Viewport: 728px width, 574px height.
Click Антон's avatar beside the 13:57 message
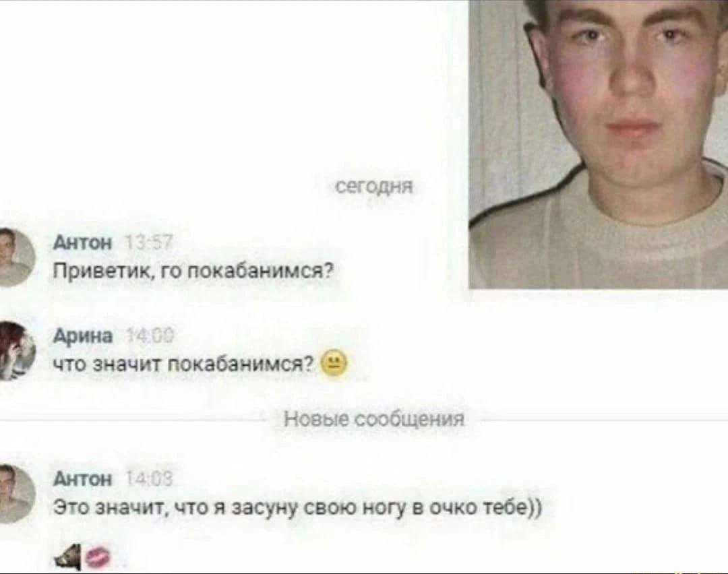pyautogui.click(x=16, y=257)
